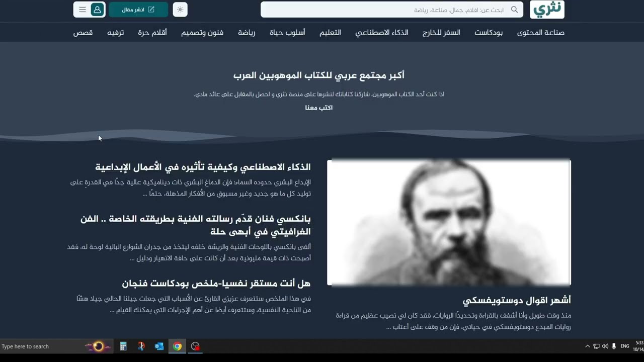This screenshot has width=644, height=362.
Task: Open قصص category
Action: tap(83, 32)
